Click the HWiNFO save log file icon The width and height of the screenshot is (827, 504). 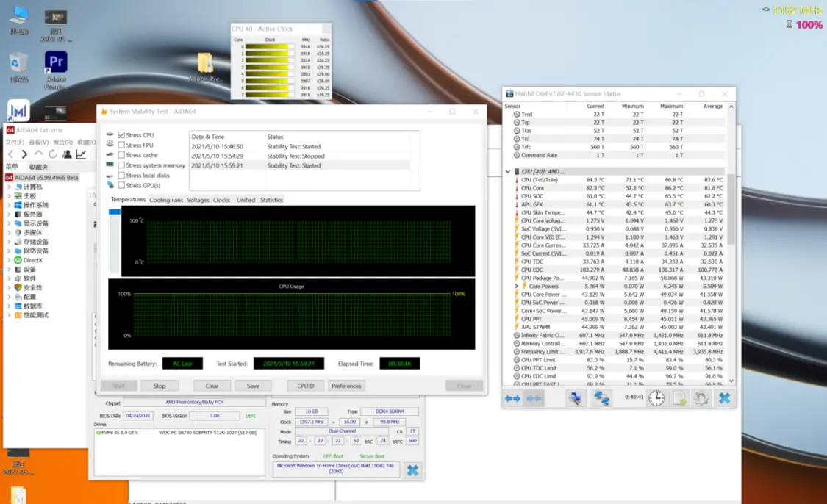point(679,397)
